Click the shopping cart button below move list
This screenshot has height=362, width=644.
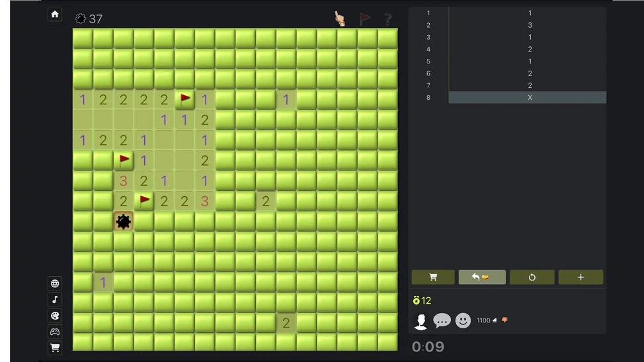(x=433, y=277)
